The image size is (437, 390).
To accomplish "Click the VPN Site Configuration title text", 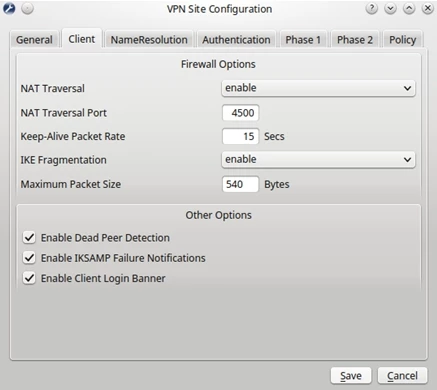I will tap(219, 9).
